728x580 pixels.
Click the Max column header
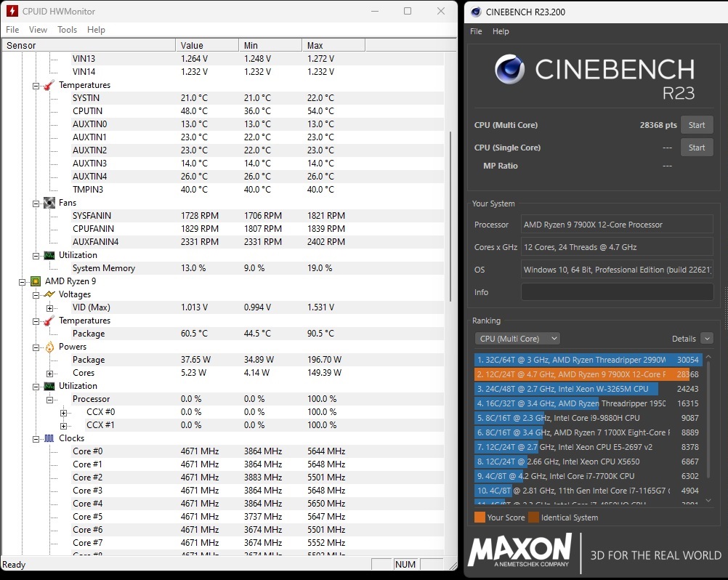pos(333,45)
